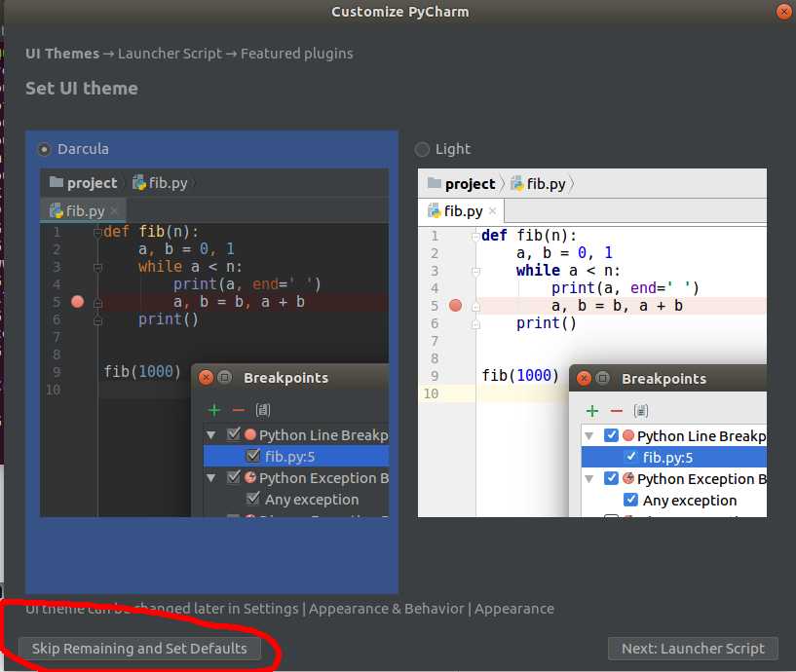Click Python file icon in Darcula breadcrumb
This screenshot has width=796, height=672.
click(139, 183)
